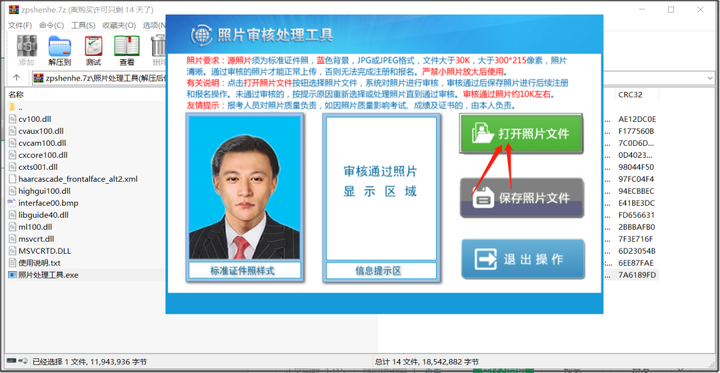
Task: Open the 命令(C) menu
Action: [x=51, y=25]
